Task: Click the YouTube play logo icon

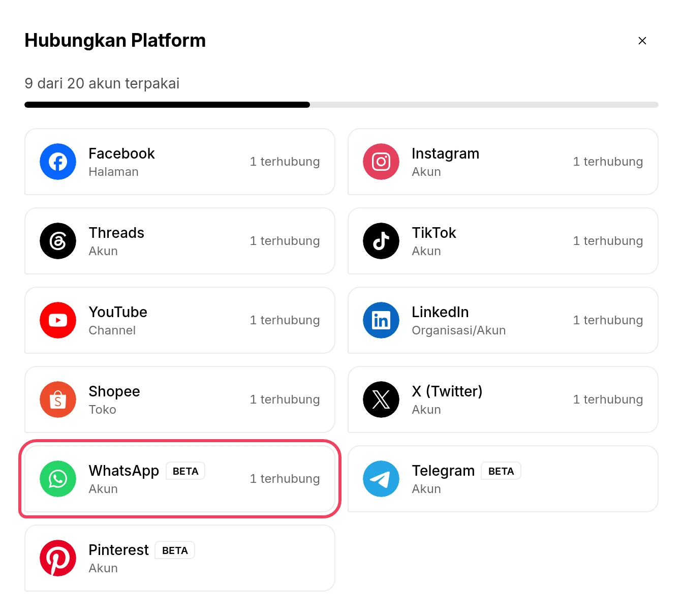Action: coord(58,320)
